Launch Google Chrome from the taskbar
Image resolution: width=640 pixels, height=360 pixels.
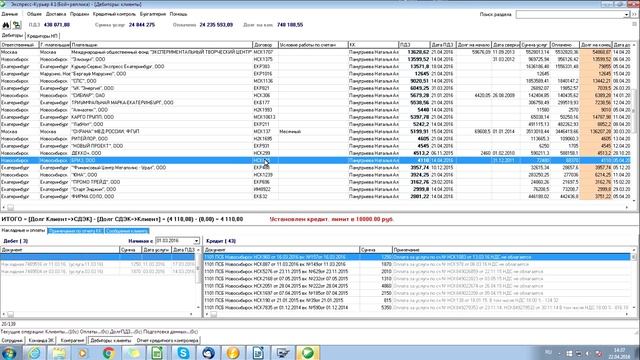[108, 353]
